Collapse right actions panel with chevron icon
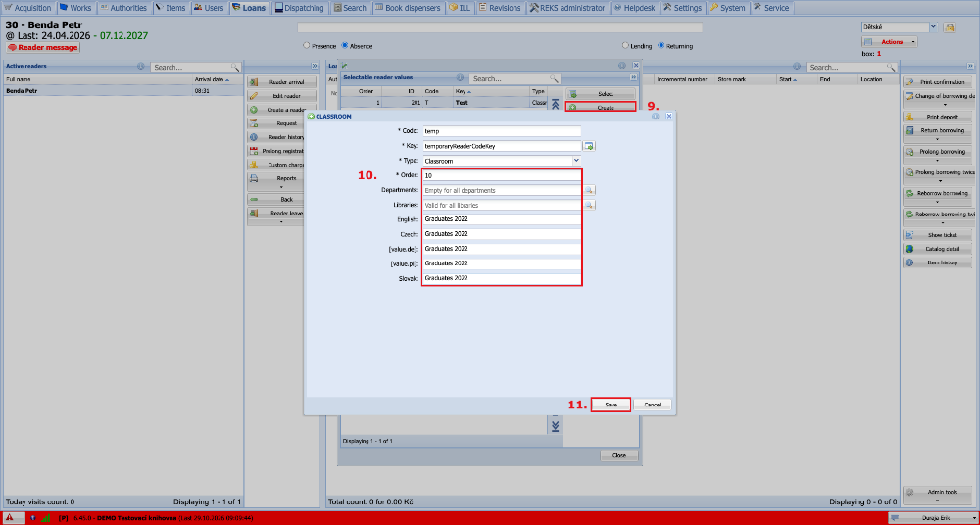The width and height of the screenshot is (980, 525). 970,66
